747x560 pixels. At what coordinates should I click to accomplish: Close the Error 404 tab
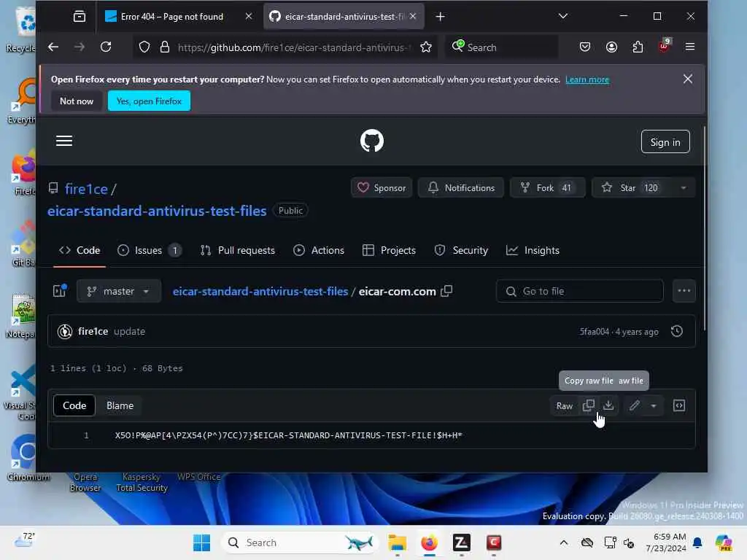point(249,16)
